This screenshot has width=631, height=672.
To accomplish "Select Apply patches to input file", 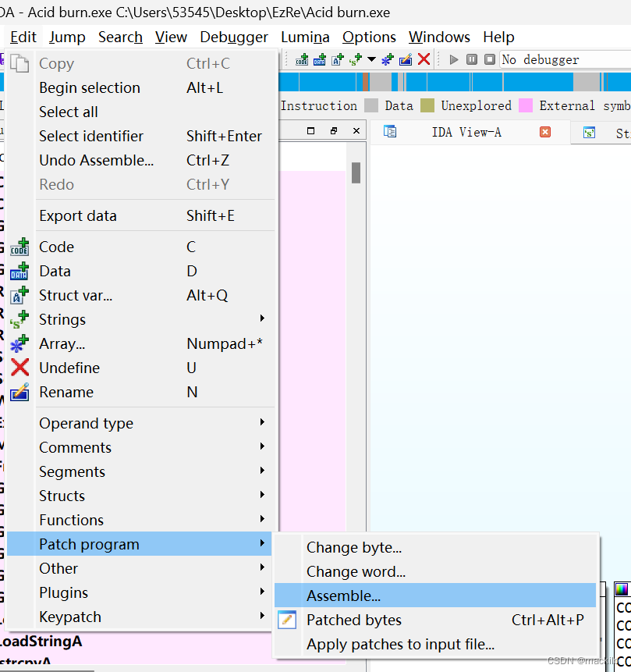I will click(x=435, y=644).
